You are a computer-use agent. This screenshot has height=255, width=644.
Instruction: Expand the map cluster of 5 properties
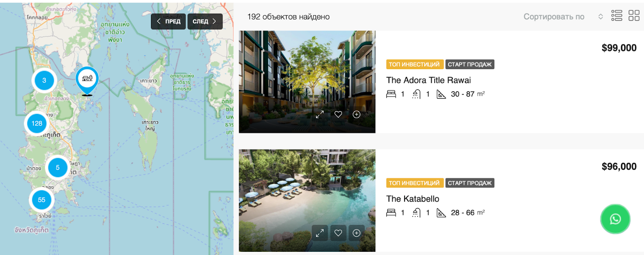[x=58, y=167]
